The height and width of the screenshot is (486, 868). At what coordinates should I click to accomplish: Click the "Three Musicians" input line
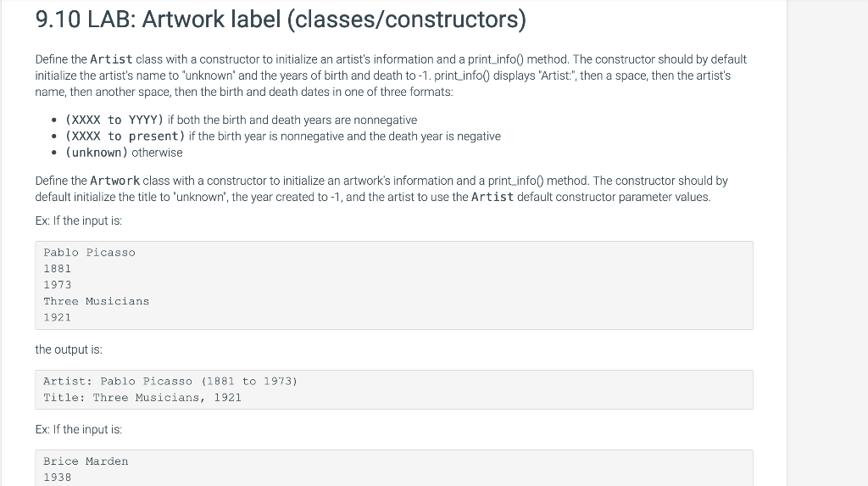pos(97,301)
